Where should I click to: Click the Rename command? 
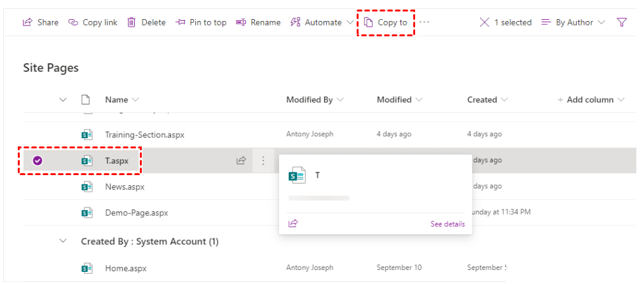[x=258, y=22]
